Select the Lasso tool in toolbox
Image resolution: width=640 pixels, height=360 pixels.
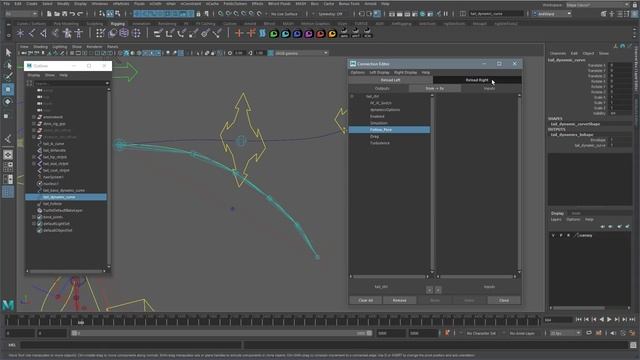[8, 65]
